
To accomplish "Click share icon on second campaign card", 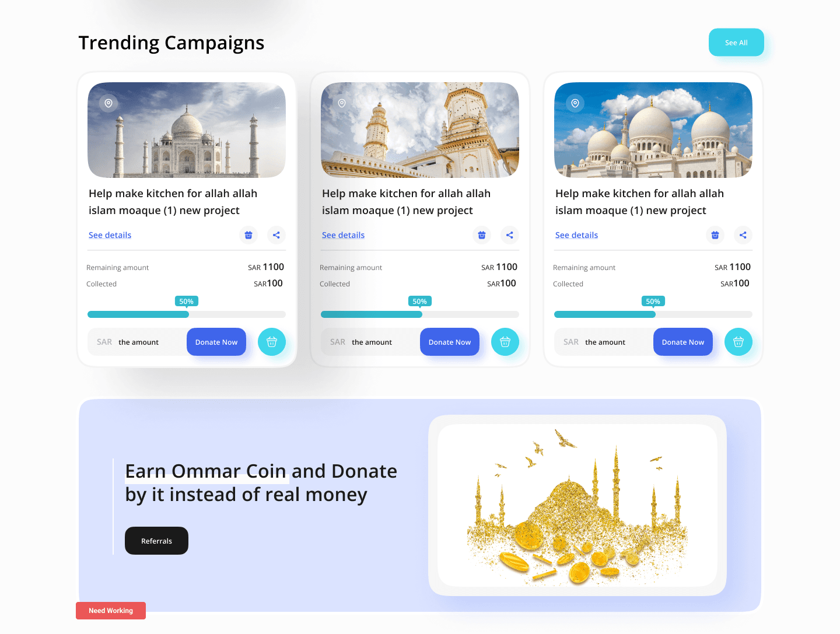I will tap(510, 235).
